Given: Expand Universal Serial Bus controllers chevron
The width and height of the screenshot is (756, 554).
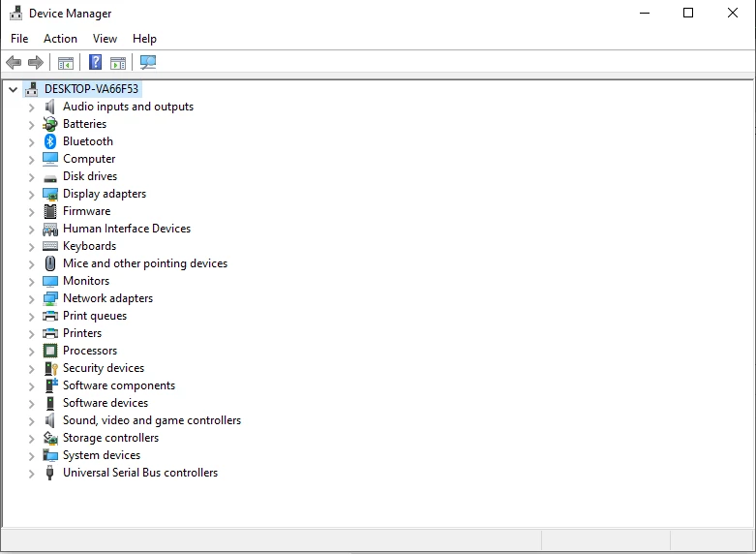Looking at the screenshot, I should [x=31, y=473].
